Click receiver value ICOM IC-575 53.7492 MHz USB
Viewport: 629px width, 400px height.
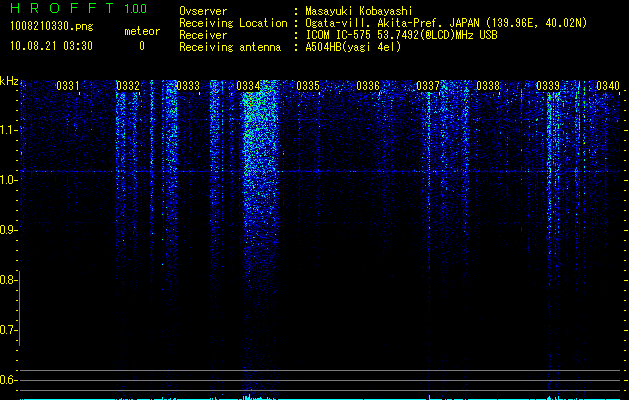point(401,35)
